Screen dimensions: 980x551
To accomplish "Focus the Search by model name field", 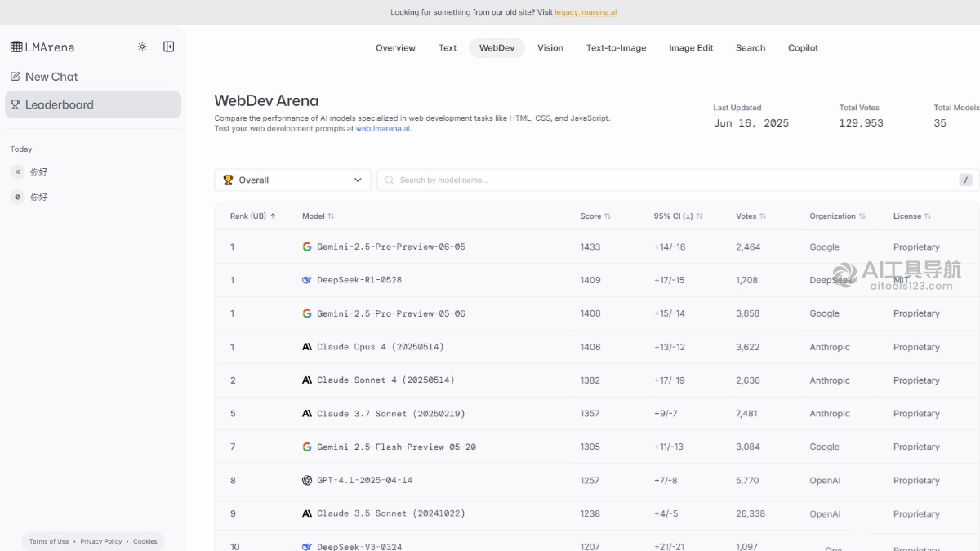I will 678,180.
